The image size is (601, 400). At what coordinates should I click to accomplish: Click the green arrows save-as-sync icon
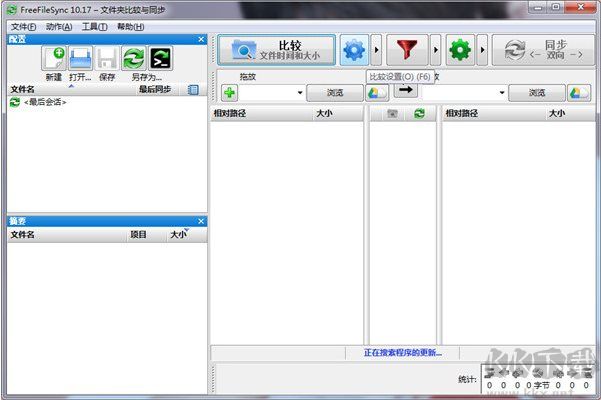[134, 58]
